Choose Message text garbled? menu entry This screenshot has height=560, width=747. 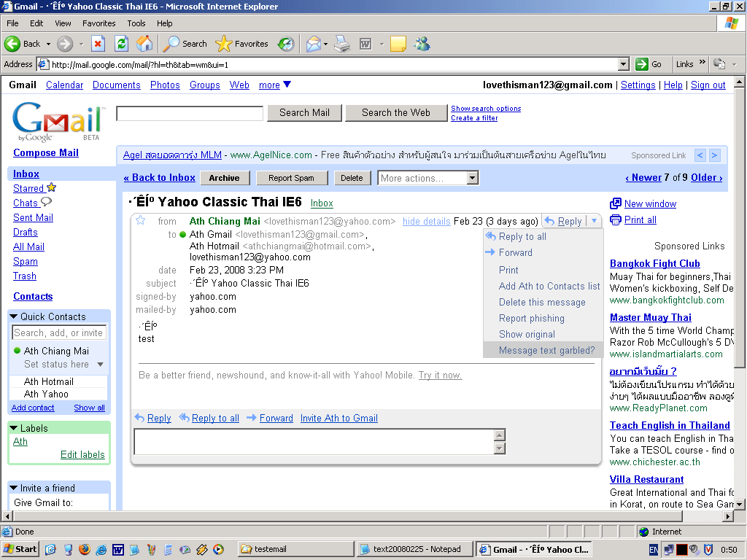click(x=543, y=351)
